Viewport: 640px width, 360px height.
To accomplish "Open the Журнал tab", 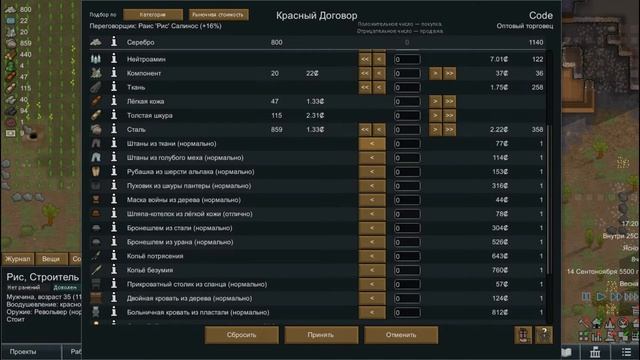I will 18,259.
